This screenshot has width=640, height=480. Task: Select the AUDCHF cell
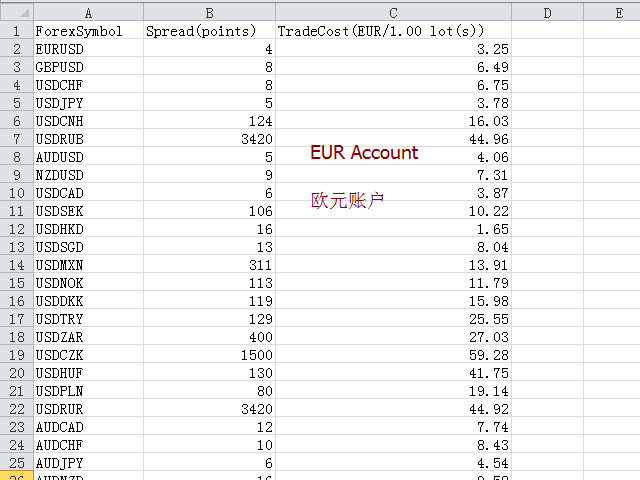pos(89,445)
